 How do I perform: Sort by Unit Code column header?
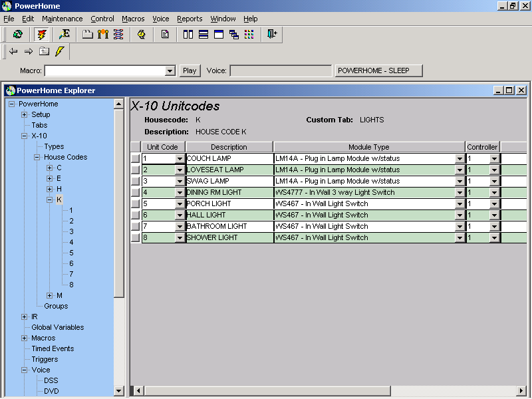[x=163, y=147]
